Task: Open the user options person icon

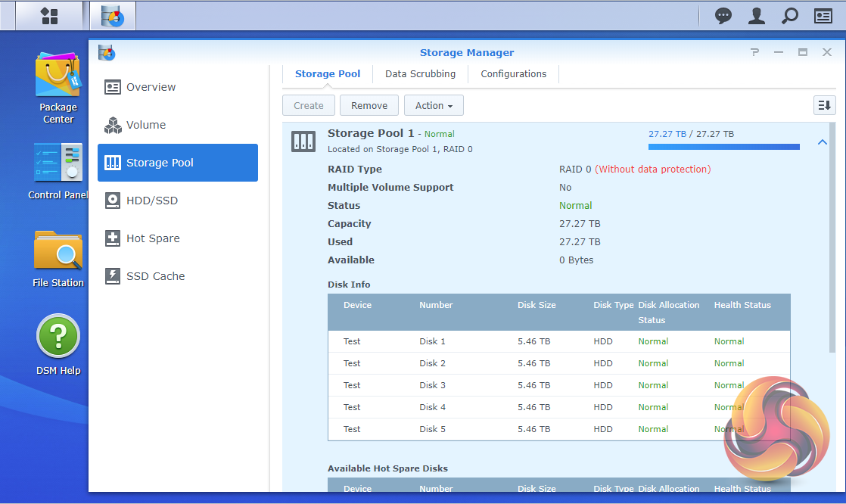Action: pos(756,15)
